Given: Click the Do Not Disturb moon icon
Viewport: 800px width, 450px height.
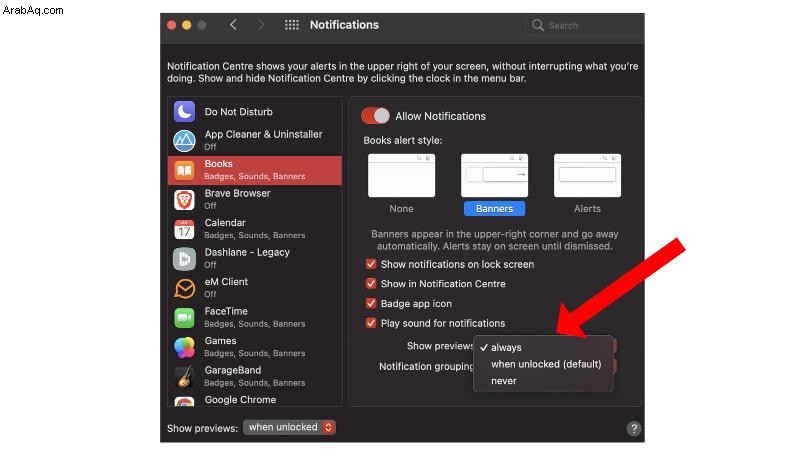Looking at the screenshot, I should point(184,112).
